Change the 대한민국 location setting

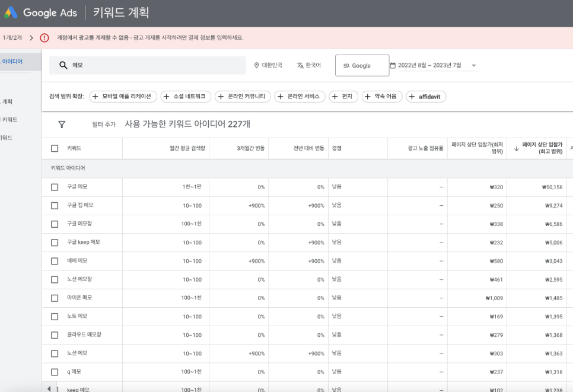[268, 65]
